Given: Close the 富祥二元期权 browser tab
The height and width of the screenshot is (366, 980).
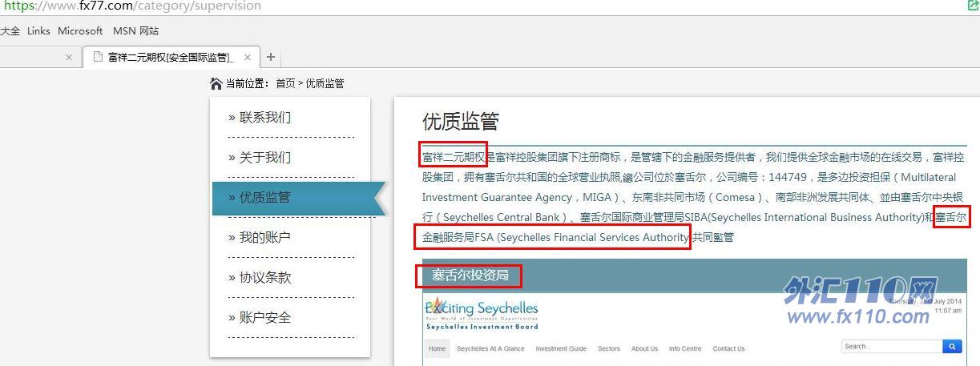Looking at the screenshot, I should [x=248, y=57].
